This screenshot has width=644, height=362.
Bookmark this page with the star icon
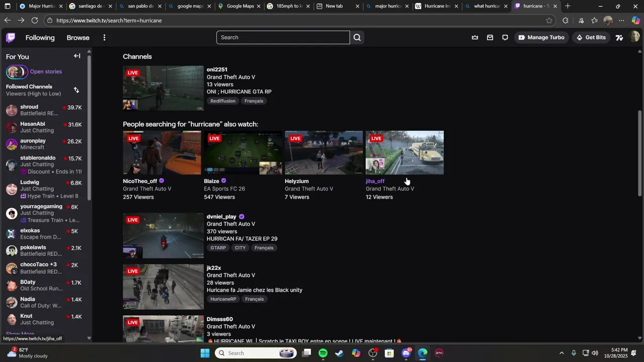pos(549,21)
